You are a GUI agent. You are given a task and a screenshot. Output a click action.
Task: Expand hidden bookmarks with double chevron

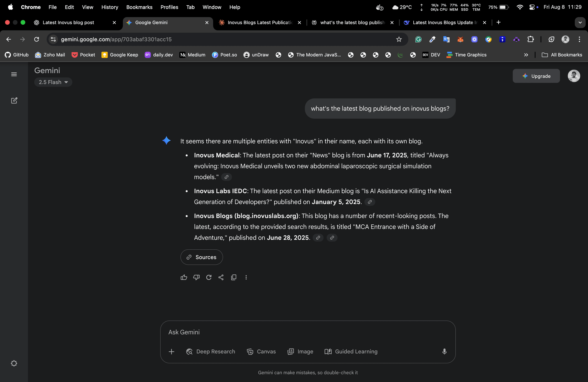526,55
